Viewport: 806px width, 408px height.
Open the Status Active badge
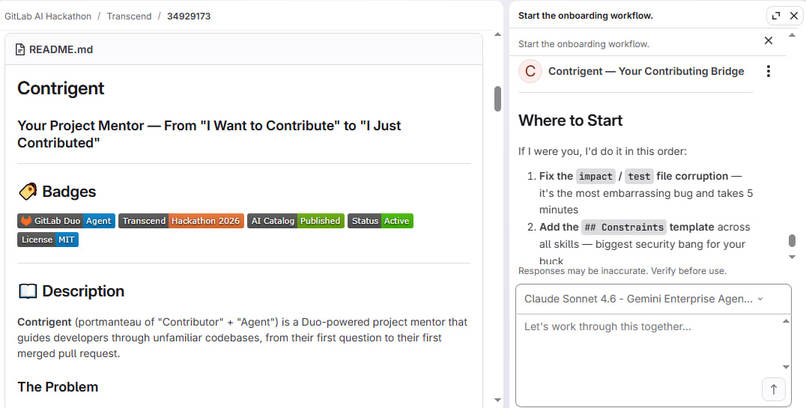point(380,221)
